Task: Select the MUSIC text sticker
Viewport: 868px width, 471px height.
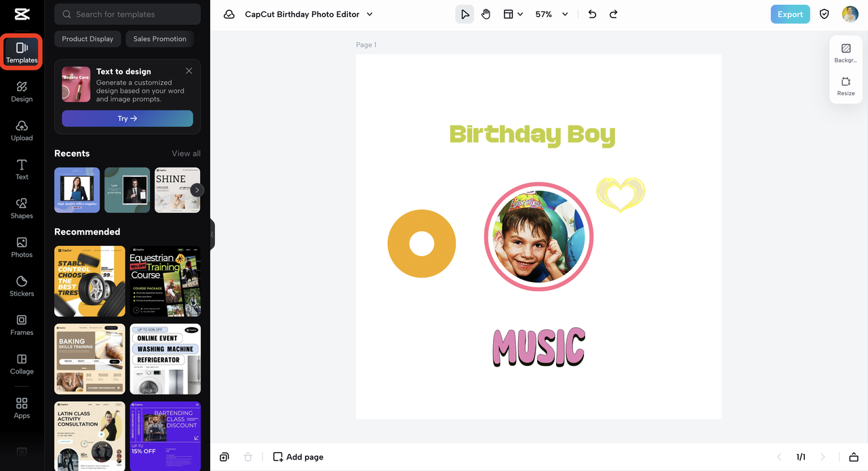Action: tap(538, 347)
